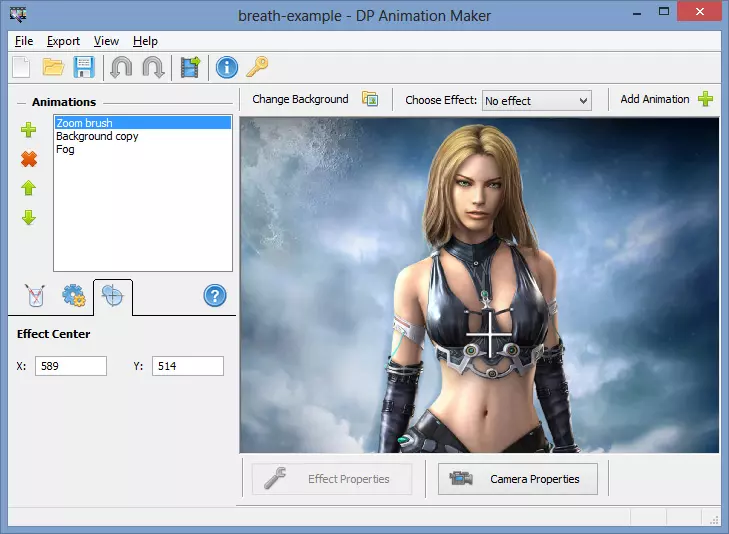Minimize the DP Animation Maker window
The image size is (729, 534).
coord(636,13)
